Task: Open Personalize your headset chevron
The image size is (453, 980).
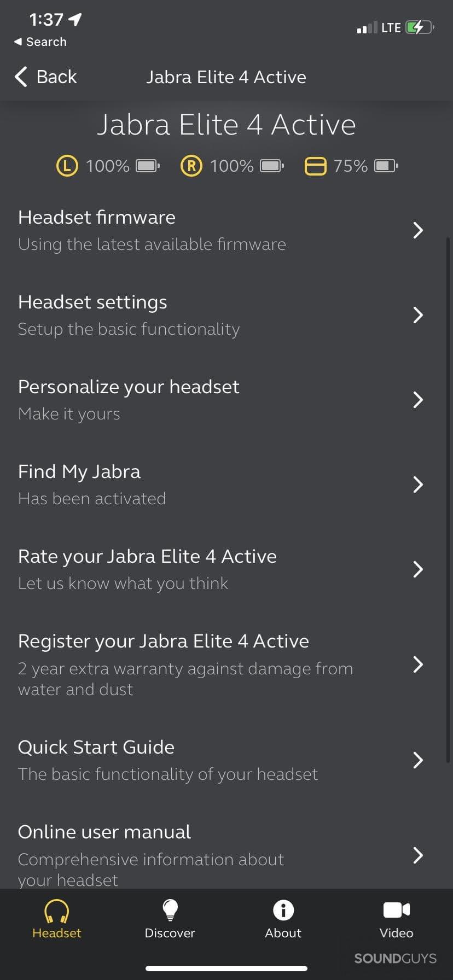Action: [x=418, y=400]
